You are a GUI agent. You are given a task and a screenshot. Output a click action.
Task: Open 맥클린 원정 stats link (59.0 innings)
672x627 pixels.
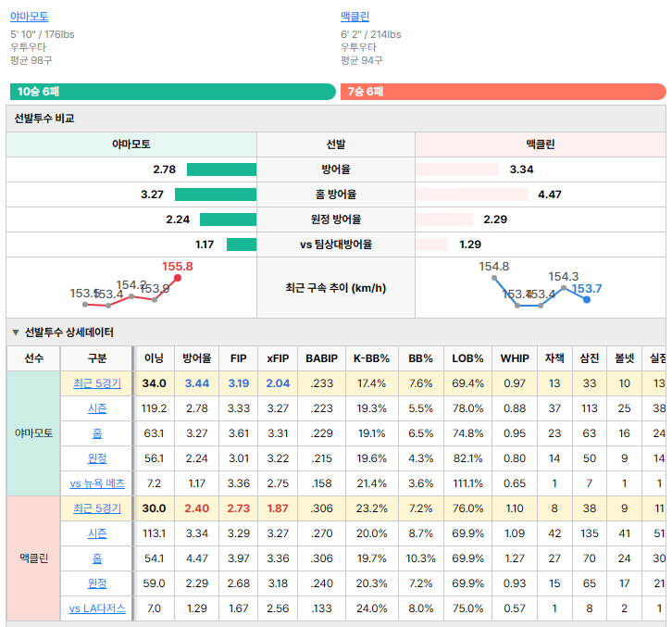pyautogui.click(x=97, y=583)
